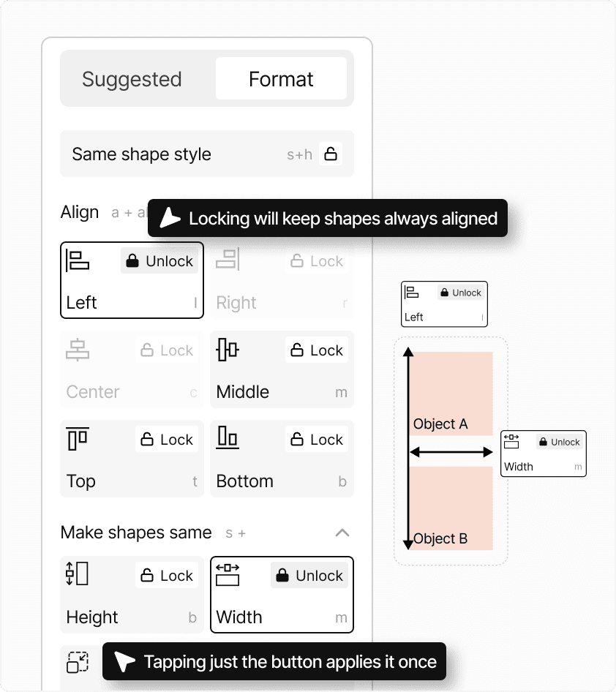Image resolution: width=616 pixels, height=692 pixels.
Task: Switch to the Format tab
Action: 281,78
